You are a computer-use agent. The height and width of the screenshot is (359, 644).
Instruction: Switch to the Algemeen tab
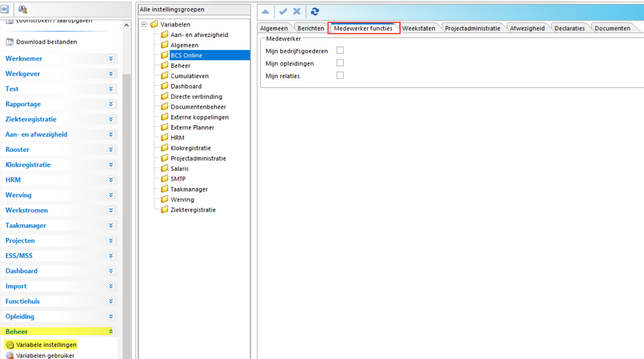tap(274, 28)
